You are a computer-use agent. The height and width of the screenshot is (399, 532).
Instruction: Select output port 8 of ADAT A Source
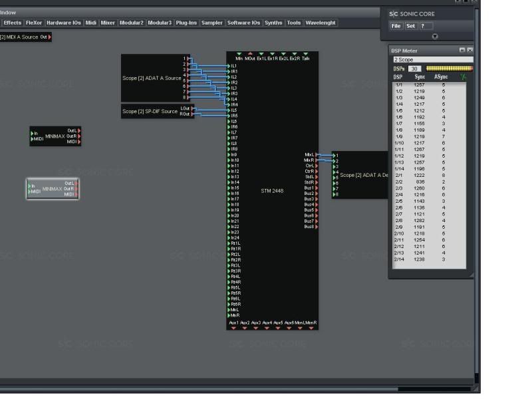click(x=188, y=97)
